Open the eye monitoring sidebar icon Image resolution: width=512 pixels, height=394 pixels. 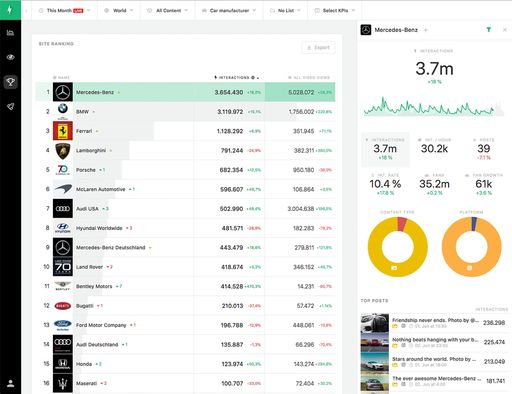pyautogui.click(x=10, y=57)
